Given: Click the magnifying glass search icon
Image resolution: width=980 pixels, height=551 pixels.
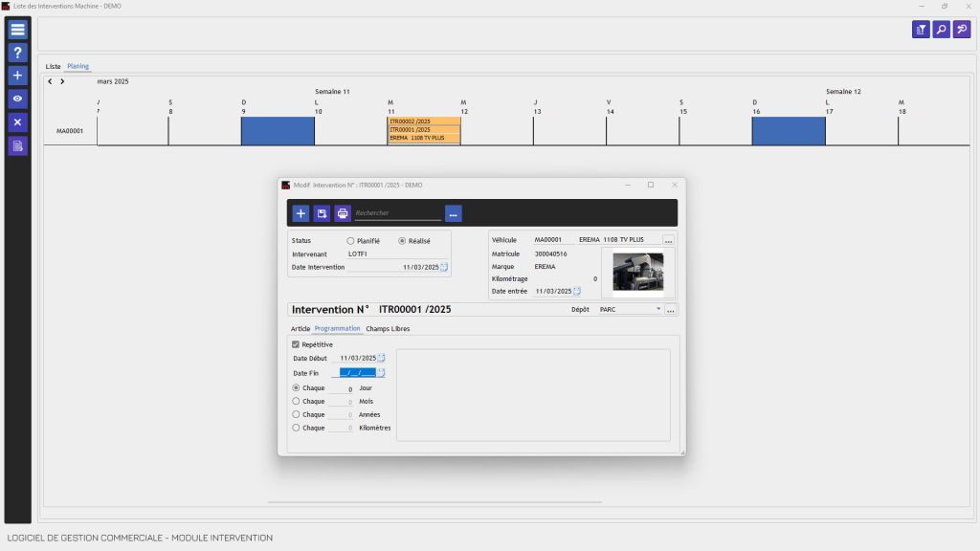Looking at the screenshot, I should click(941, 30).
